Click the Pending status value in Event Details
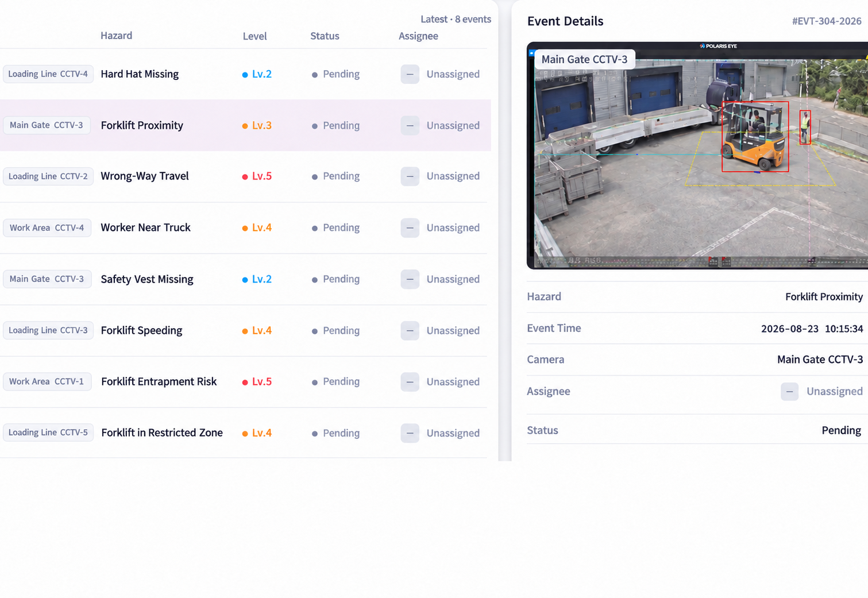Screen dimensions: 868x598 841,430
